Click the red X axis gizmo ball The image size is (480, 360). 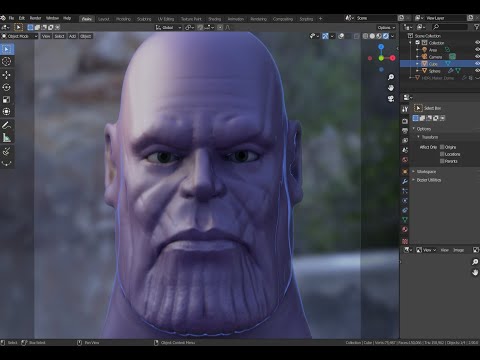(393, 58)
